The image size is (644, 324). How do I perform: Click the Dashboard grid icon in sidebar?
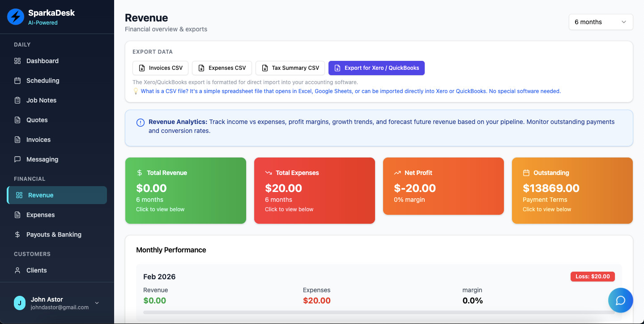[17, 61]
